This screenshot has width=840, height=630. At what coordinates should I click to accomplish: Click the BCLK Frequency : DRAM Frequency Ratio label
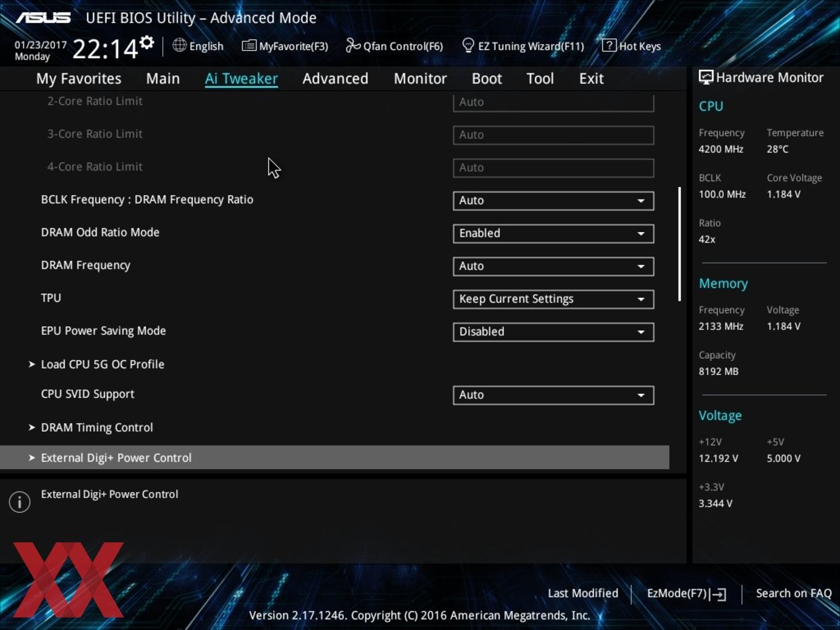(147, 199)
